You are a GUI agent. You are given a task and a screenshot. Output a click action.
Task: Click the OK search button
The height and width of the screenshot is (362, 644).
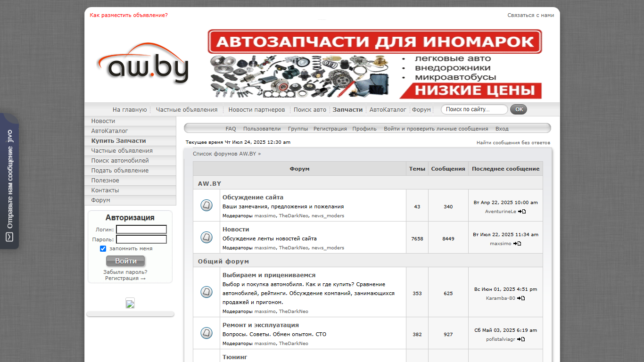[519, 109]
